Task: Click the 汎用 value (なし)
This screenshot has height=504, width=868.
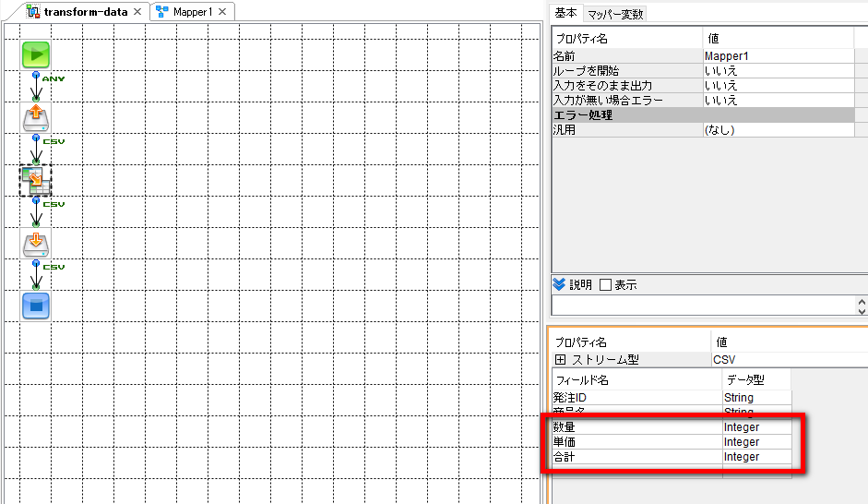Action: (779, 129)
